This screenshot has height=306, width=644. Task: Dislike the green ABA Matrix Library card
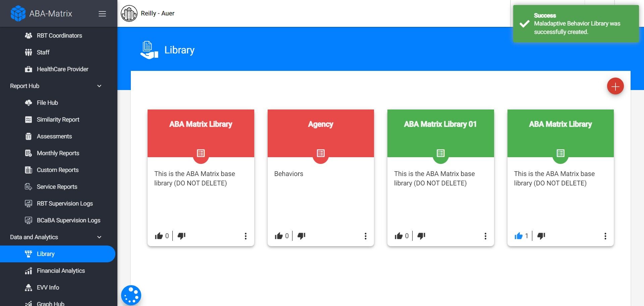[541, 236]
